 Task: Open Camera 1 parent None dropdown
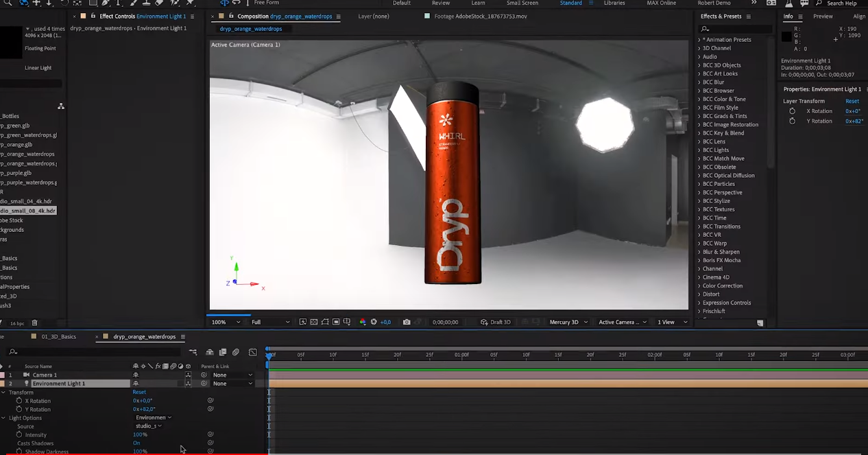pos(232,375)
